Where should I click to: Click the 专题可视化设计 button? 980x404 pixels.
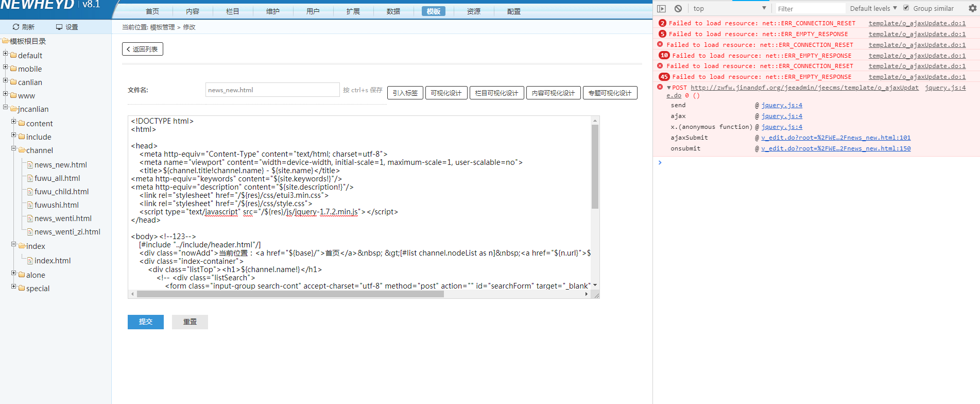pos(610,93)
